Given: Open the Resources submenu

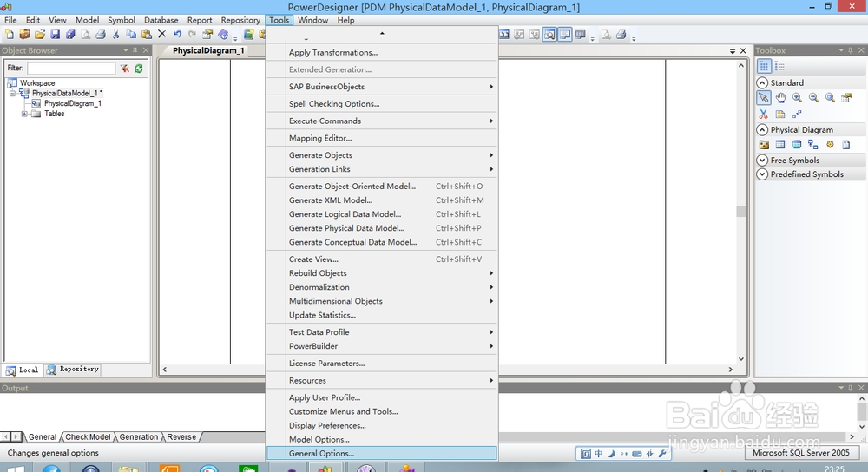Looking at the screenshot, I should (x=382, y=381).
